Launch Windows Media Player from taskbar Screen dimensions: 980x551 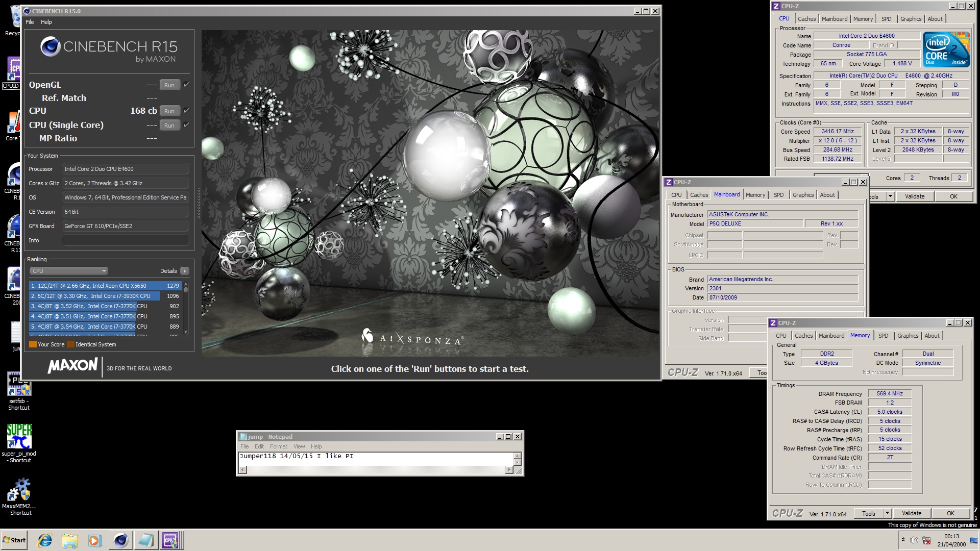point(95,540)
